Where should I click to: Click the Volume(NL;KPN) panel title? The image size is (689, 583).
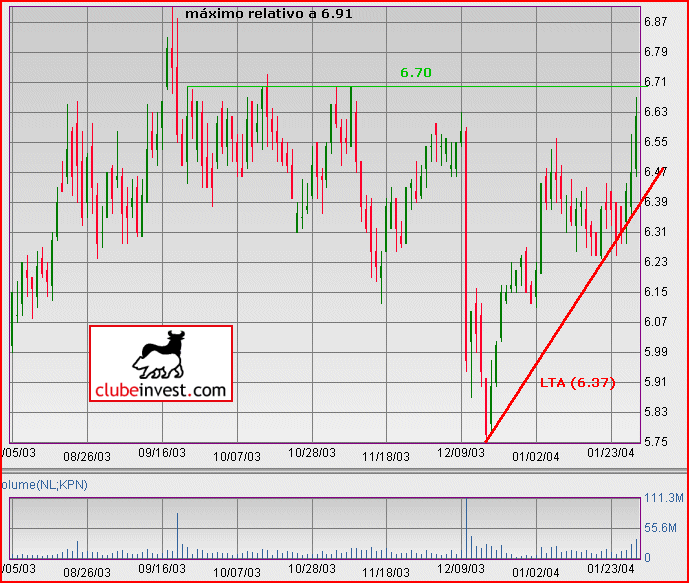point(44,485)
